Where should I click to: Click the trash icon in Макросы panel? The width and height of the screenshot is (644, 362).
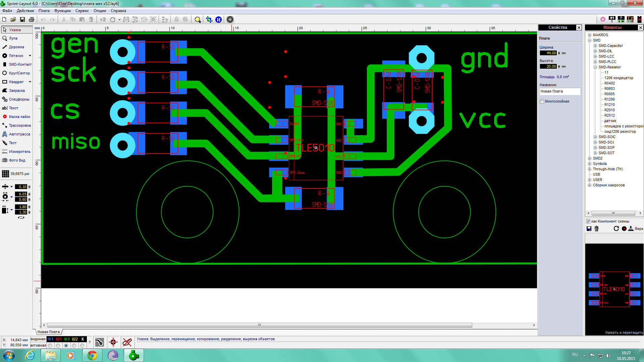[x=596, y=229]
